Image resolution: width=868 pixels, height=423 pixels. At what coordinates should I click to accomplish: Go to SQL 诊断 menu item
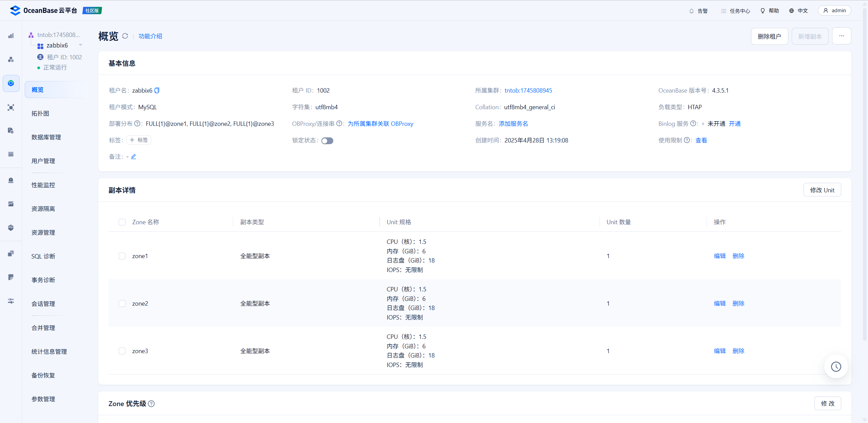(43, 256)
